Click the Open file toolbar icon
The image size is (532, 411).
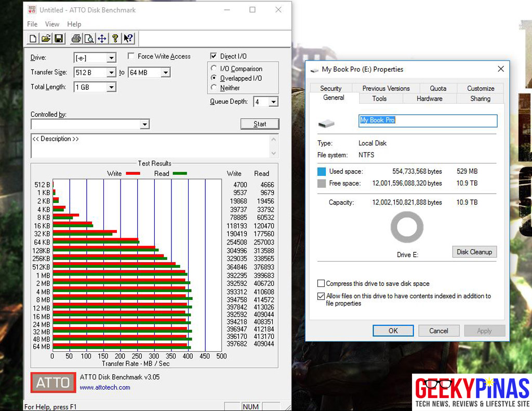[46, 38]
